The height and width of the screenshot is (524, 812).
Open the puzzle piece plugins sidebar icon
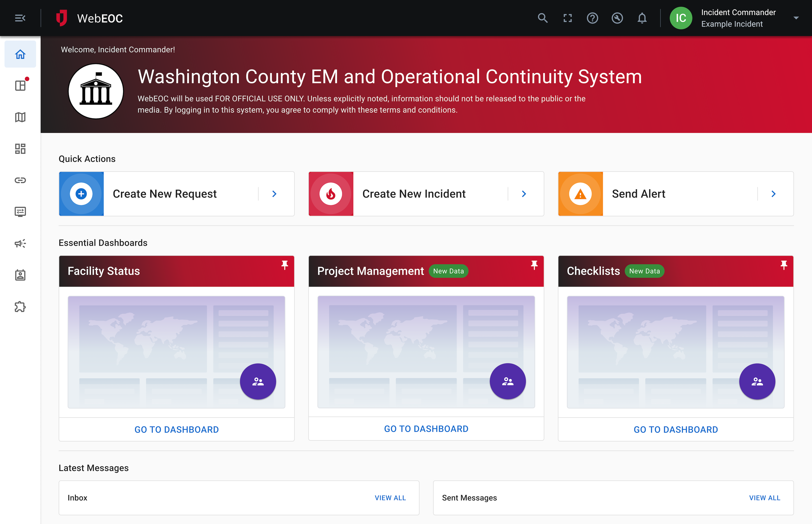20,307
